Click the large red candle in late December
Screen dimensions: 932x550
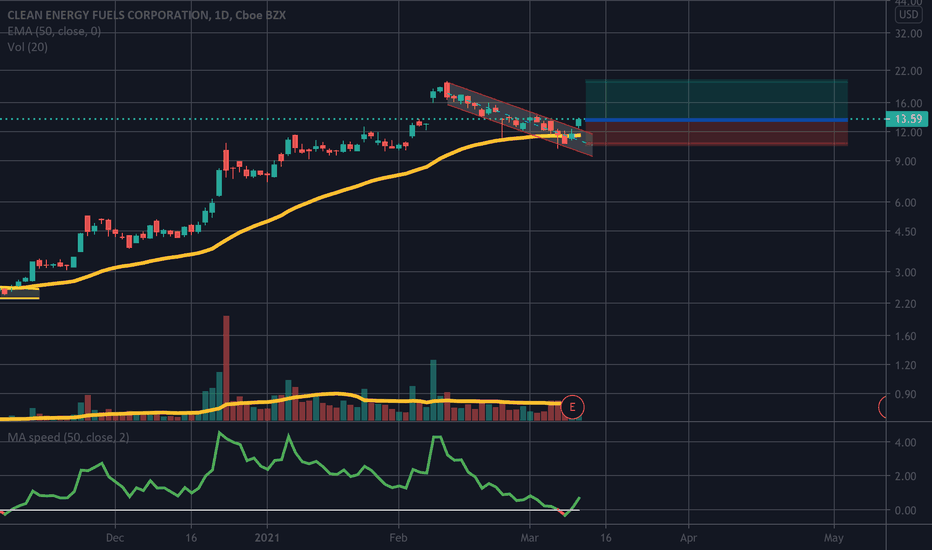(x=226, y=159)
